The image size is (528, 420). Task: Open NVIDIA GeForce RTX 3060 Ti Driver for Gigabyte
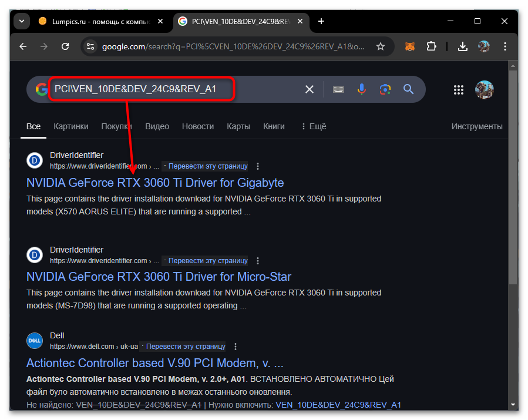click(x=155, y=183)
